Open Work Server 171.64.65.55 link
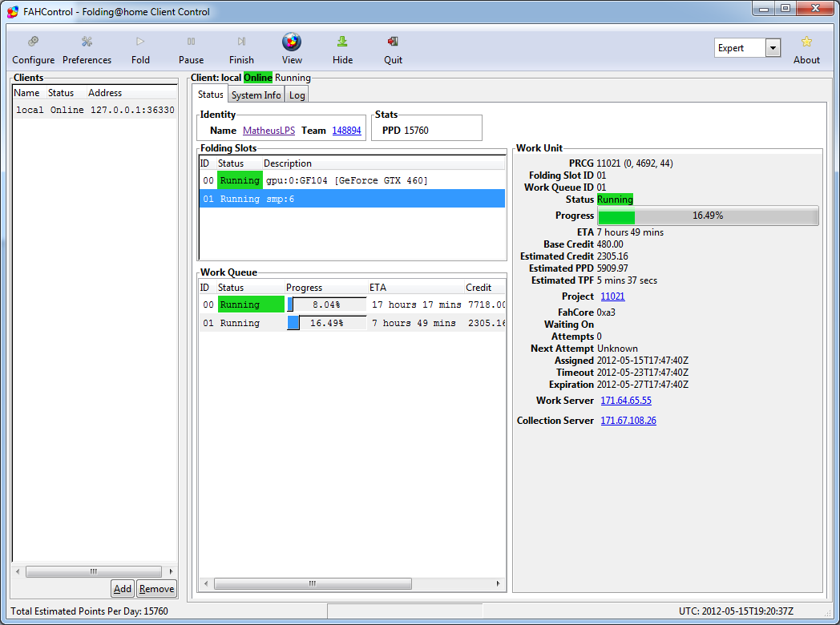This screenshot has height=625, width=840. pyautogui.click(x=626, y=401)
